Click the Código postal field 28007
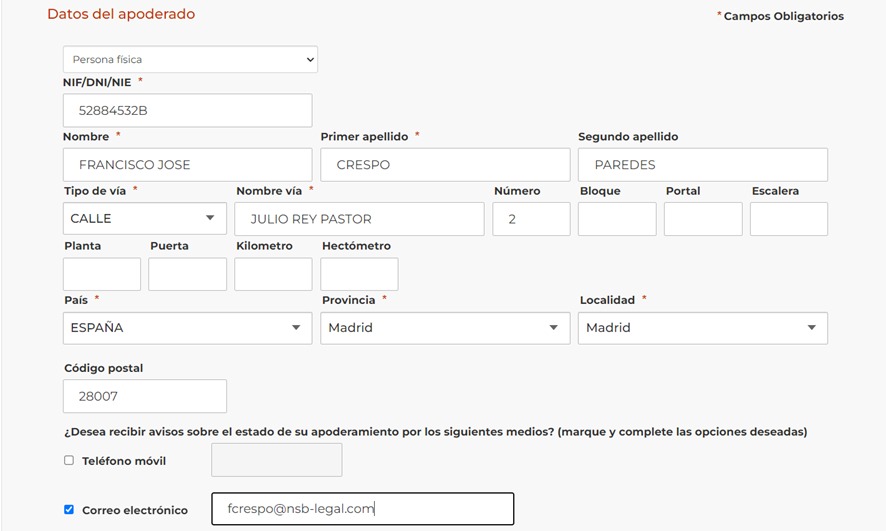 tap(145, 396)
